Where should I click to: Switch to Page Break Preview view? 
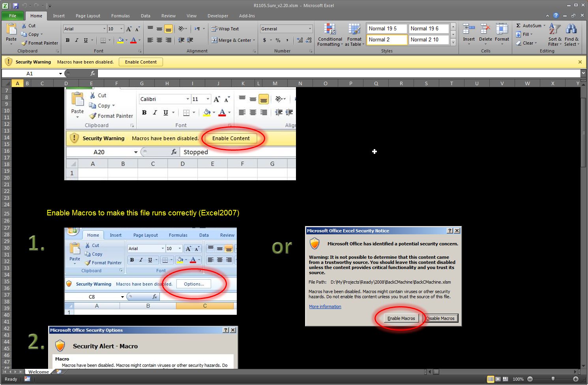click(x=505, y=379)
